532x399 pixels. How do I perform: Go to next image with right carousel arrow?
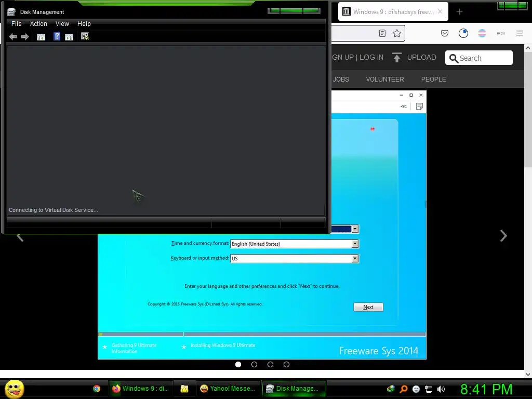click(503, 235)
